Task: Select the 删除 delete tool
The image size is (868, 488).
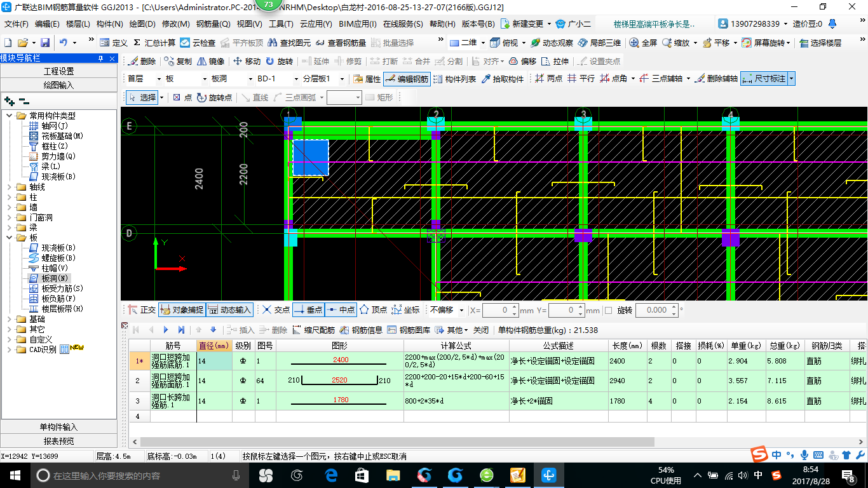Action: 142,61
